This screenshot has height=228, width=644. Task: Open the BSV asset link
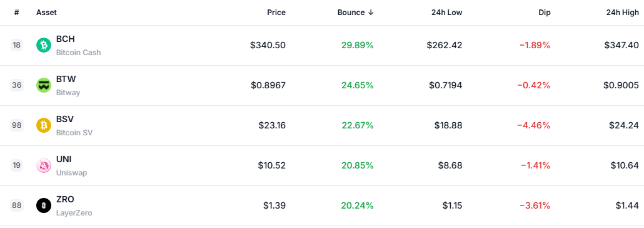click(x=65, y=119)
